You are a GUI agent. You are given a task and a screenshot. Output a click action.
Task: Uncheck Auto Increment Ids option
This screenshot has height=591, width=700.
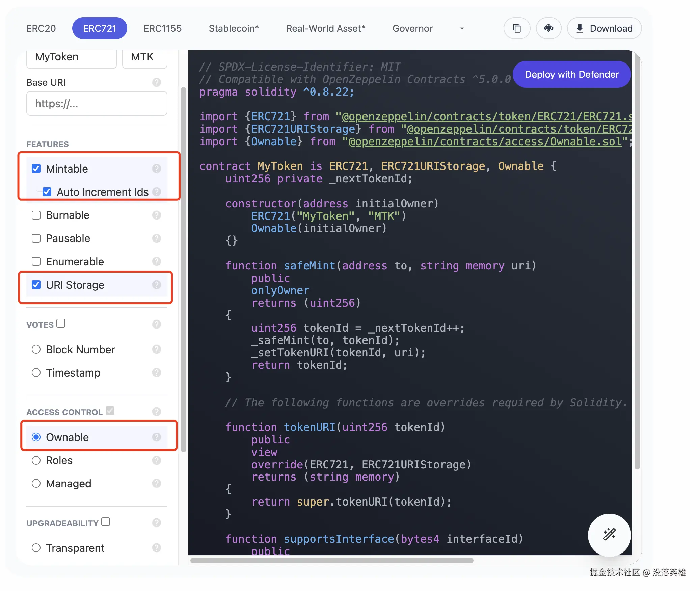tap(47, 192)
